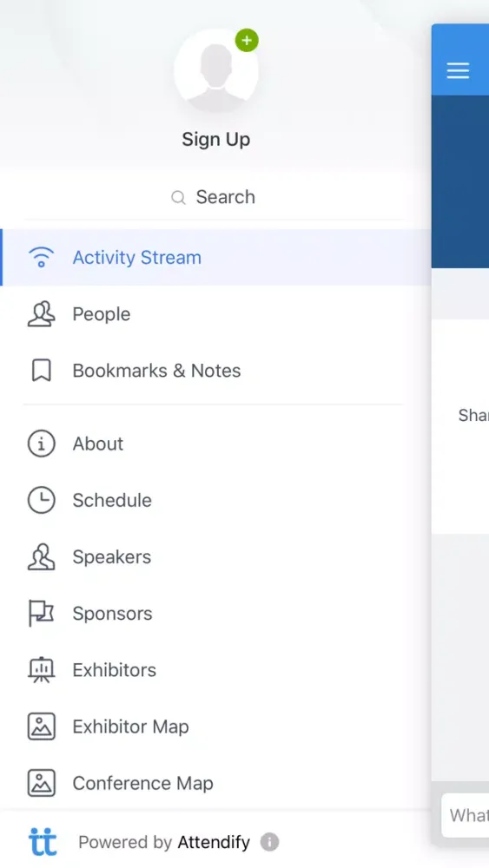Tap the blank profile avatar picture
489x868 pixels.
point(216,71)
